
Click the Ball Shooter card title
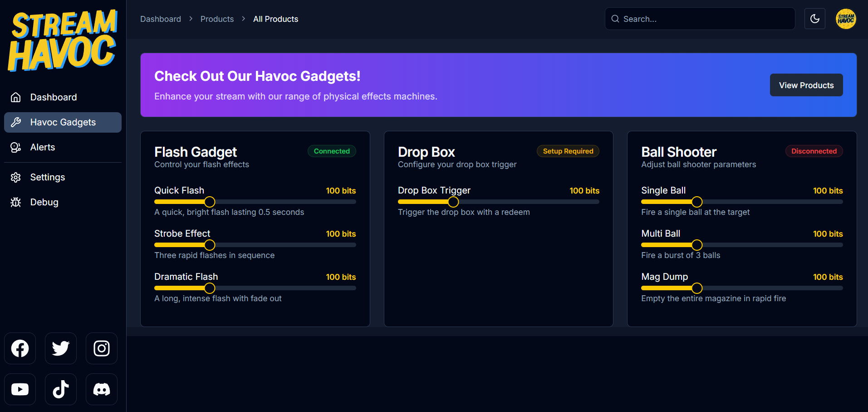[x=679, y=152]
